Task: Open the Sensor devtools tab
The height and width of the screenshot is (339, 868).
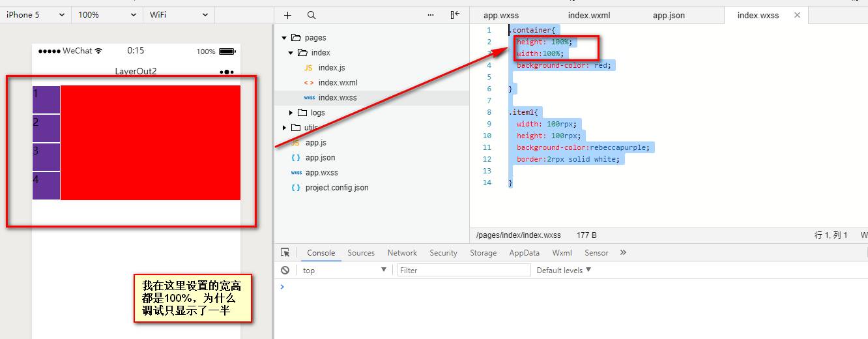Action: (596, 253)
